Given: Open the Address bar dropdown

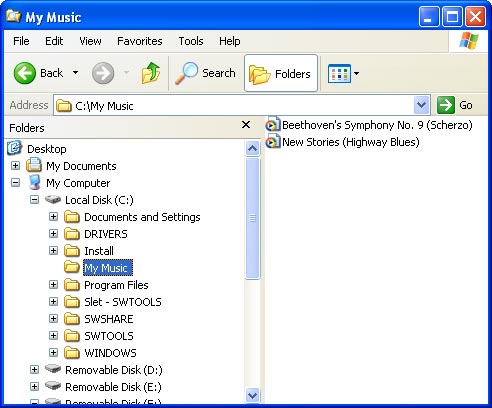Looking at the screenshot, I should coord(421,105).
